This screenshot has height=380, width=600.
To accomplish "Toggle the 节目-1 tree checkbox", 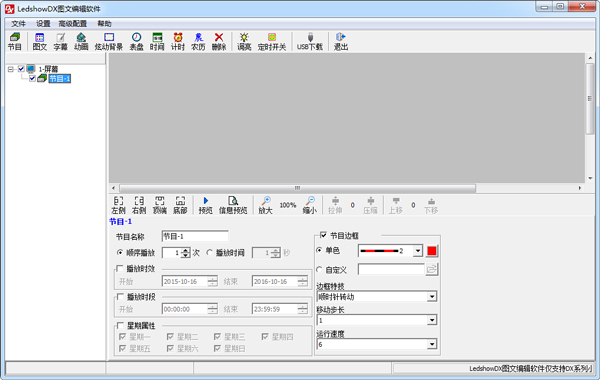I will pyautogui.click(x=33, y=78).
